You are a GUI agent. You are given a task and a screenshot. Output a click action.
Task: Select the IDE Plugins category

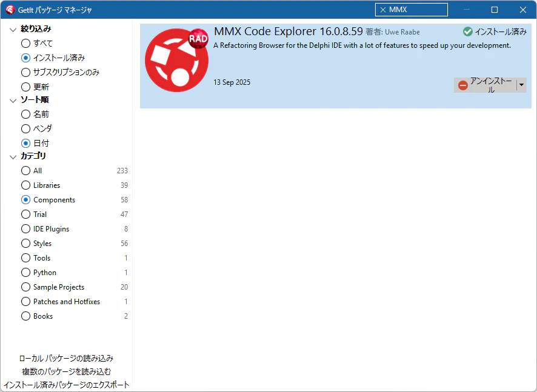coord(25,228)
